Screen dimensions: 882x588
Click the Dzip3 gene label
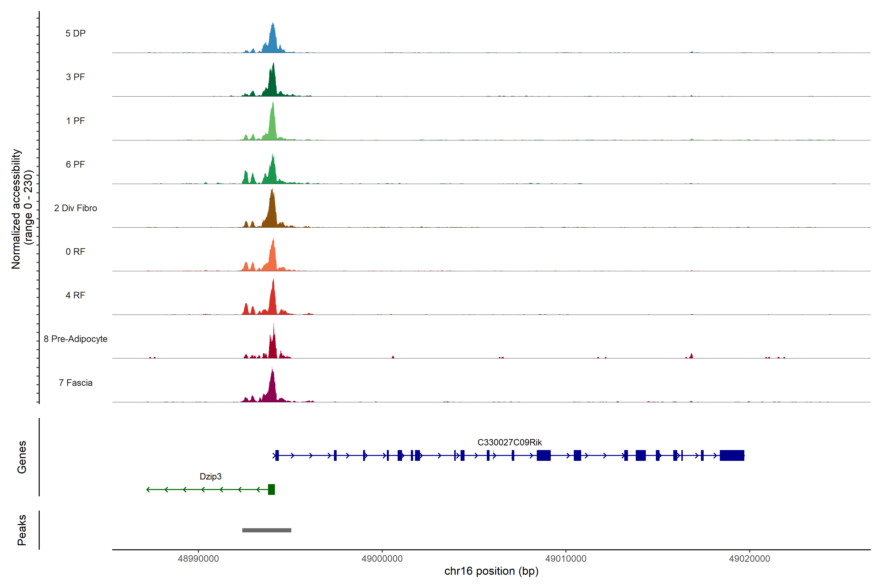pyautogui.click(x=210, y=477)
